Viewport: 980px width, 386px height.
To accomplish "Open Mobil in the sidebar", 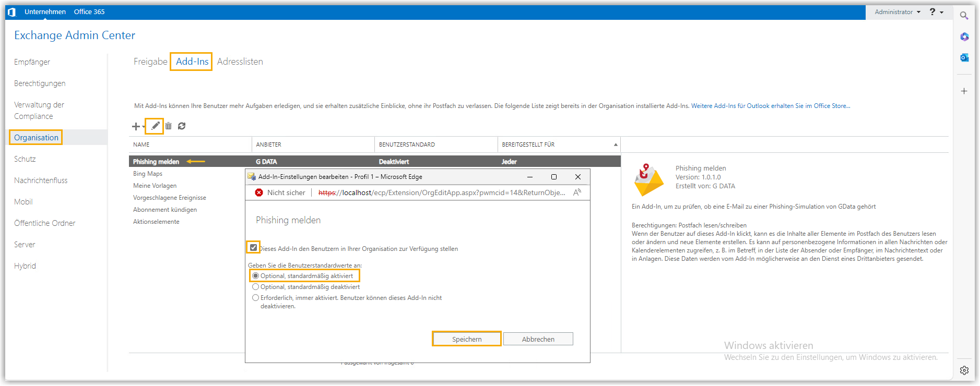I will 23,201.
